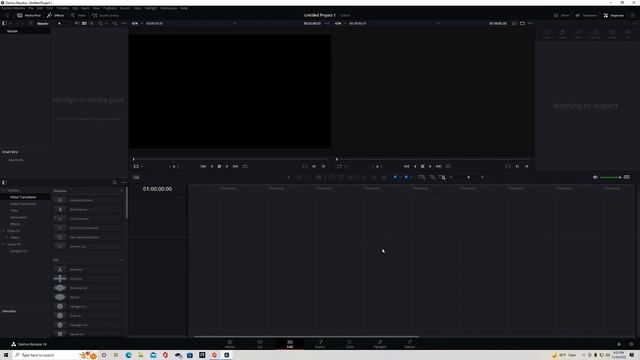Viewport: 640px width, 360px height.
Task: Expand the Open FX tree item
Action: [x=4, y=231]
